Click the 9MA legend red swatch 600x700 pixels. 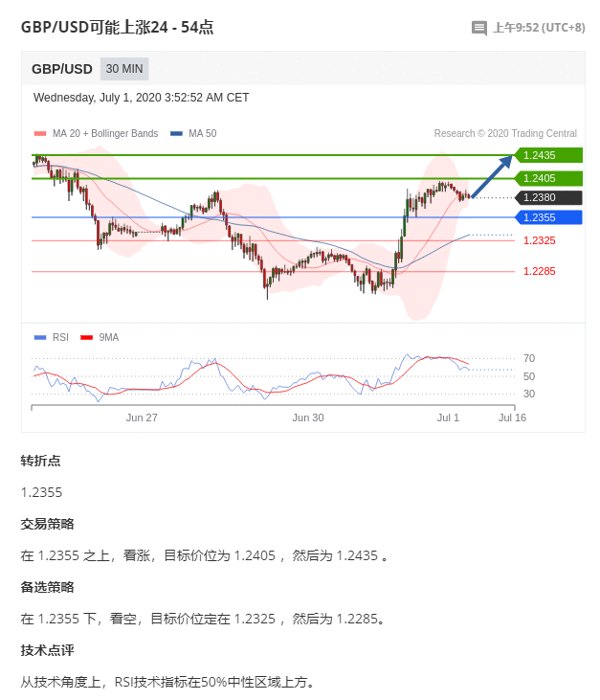point(86,337)
